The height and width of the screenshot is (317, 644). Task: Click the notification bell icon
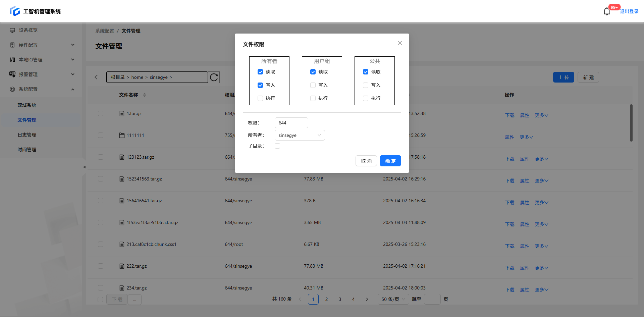[607, 11]
